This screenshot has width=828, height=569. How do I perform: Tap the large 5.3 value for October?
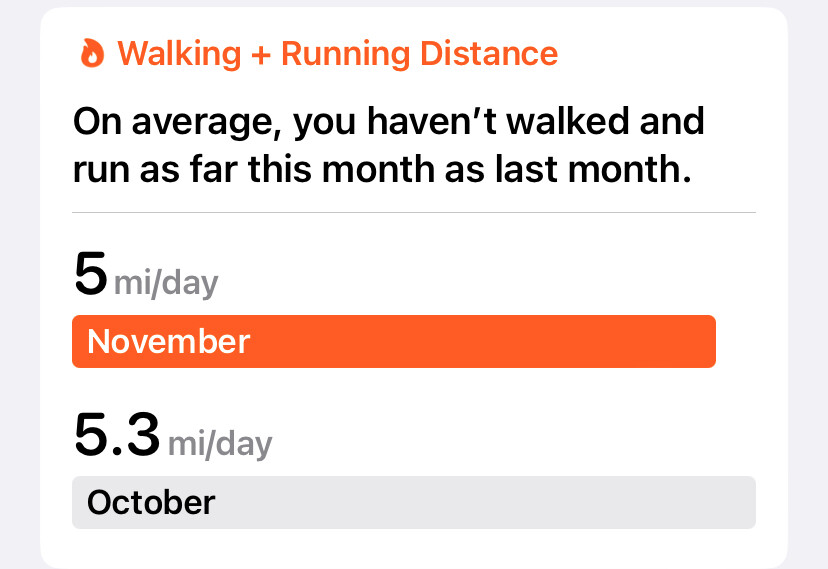(x=117, y=434)
